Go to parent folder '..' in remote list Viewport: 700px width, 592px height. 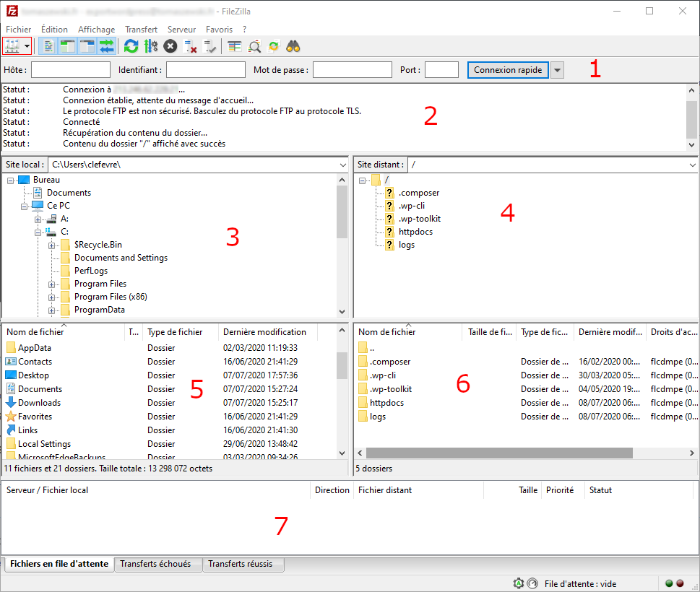tap(372, 348)
